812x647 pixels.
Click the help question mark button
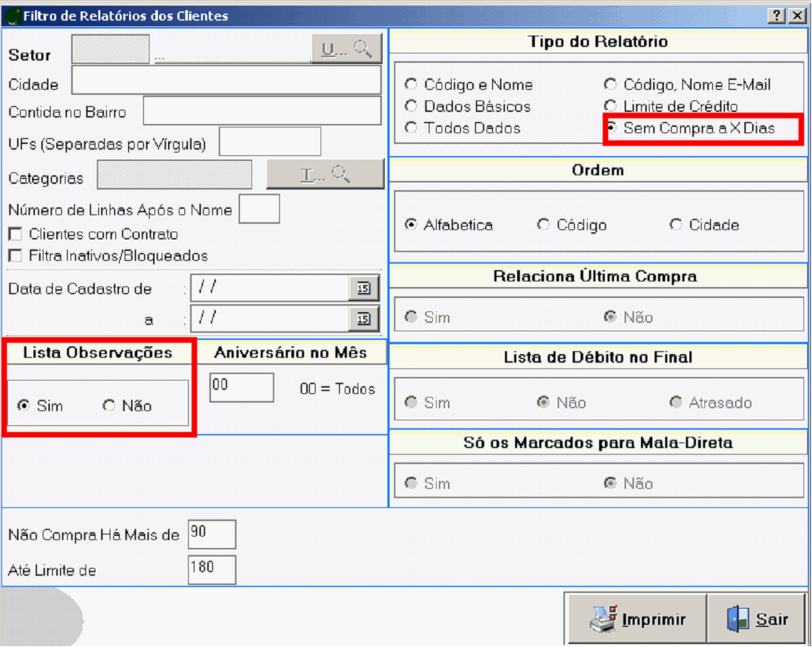click(777, 16)
